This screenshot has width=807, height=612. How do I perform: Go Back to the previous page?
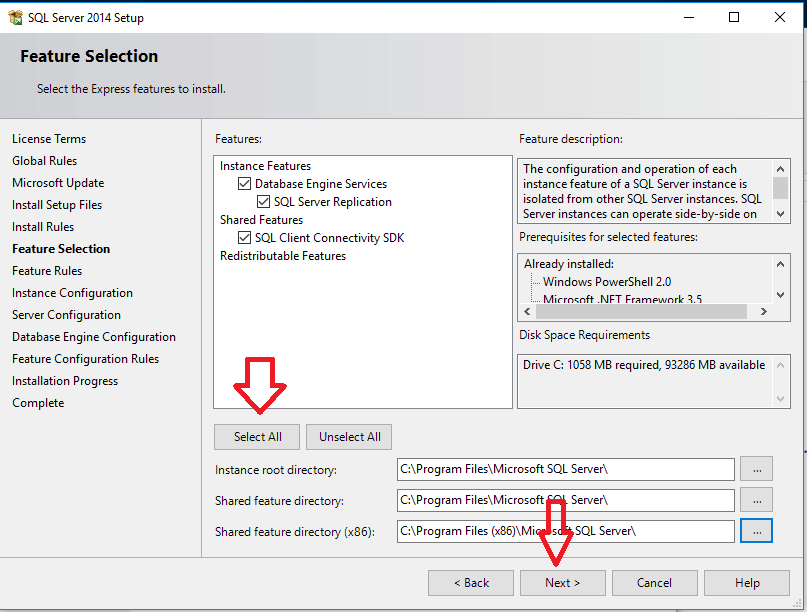pyautogui.click(x=471, y=583)
